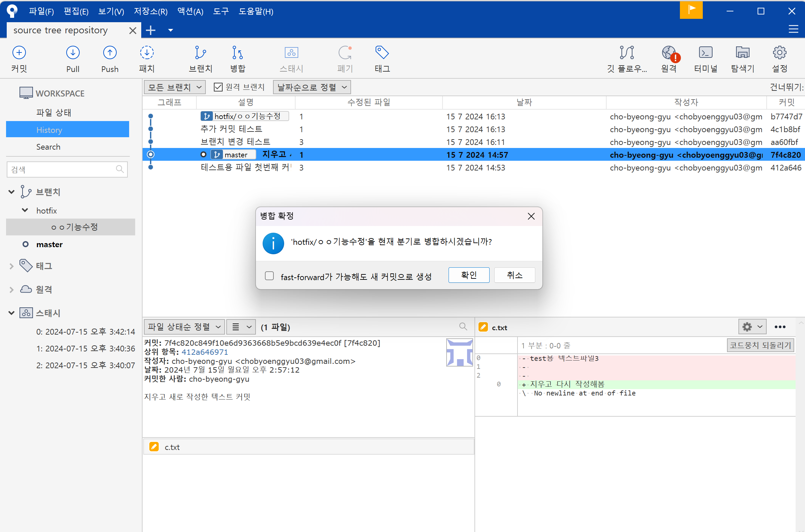Open the diff settings gear dropdown
The height and width of the screenshot is (532, 805).
[752, 327]
